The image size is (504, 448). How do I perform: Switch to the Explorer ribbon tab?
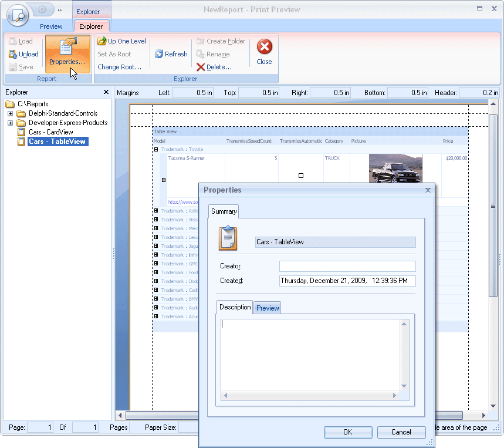click(x=91, y=26)
